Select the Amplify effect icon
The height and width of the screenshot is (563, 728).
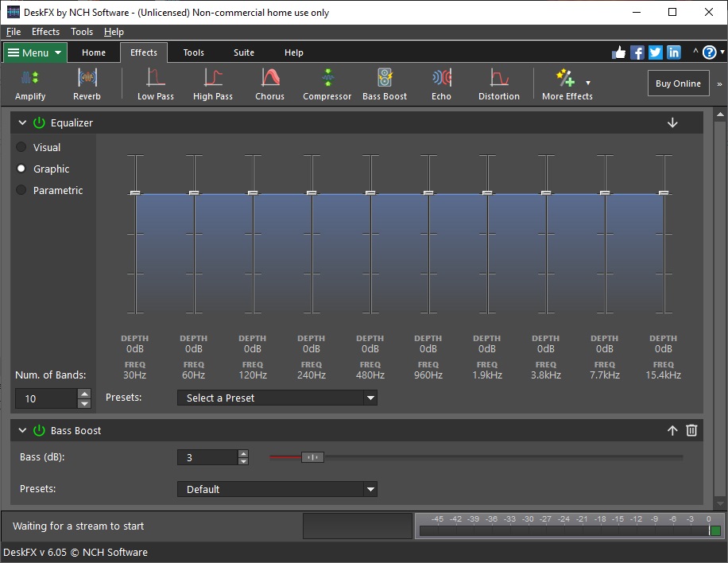(29, 83)
